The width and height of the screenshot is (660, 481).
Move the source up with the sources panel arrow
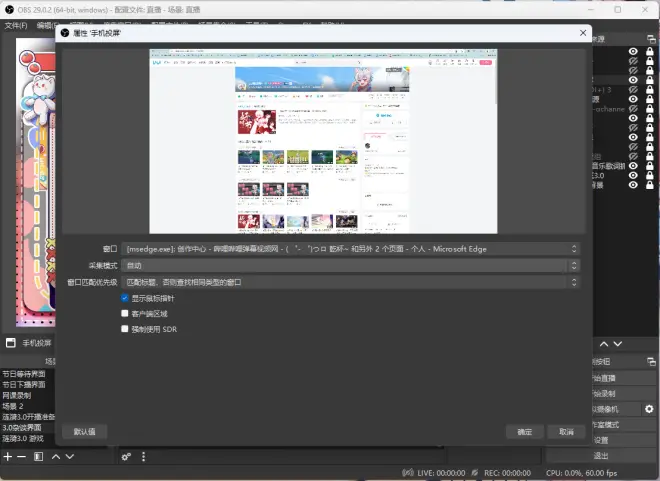tap(604, 344)
